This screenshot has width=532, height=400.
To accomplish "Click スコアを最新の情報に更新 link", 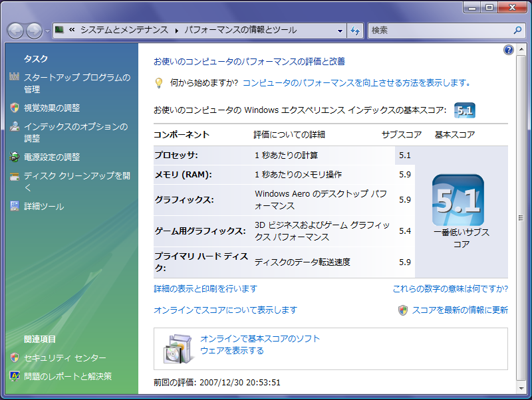I will click(460, 310).
